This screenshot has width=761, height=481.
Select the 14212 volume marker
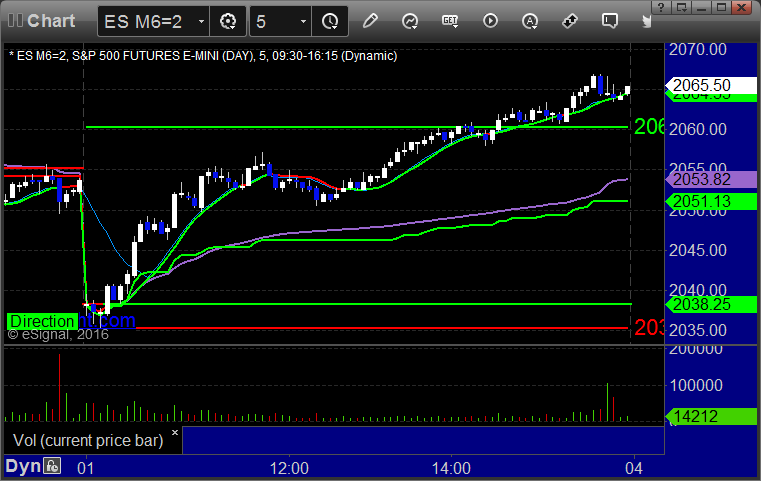point(711,416)
